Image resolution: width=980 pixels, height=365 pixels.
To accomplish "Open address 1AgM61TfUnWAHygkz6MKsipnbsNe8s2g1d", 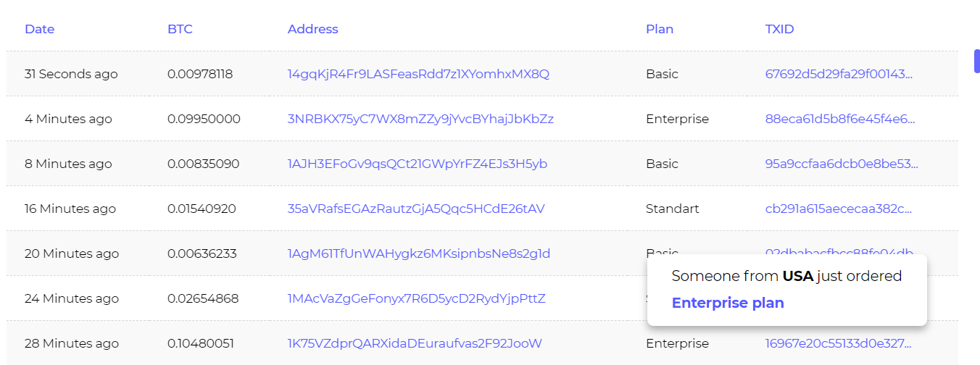I will (x=419, y=253).
